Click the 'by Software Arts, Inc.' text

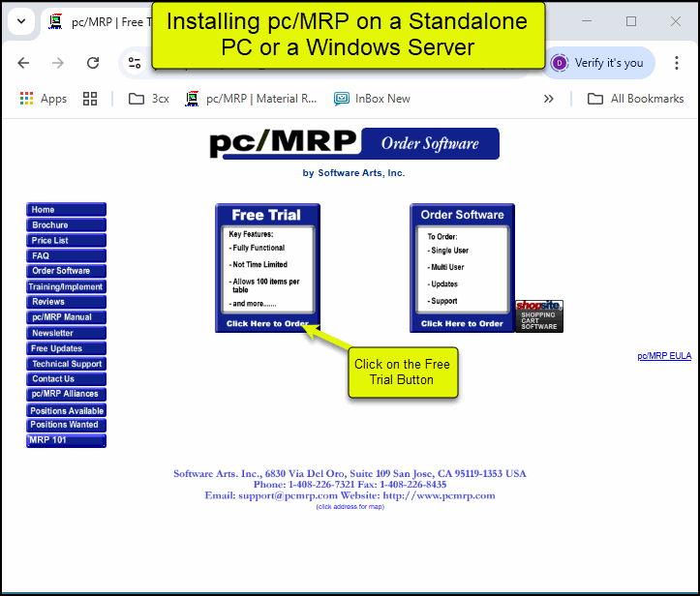point(353,173)
